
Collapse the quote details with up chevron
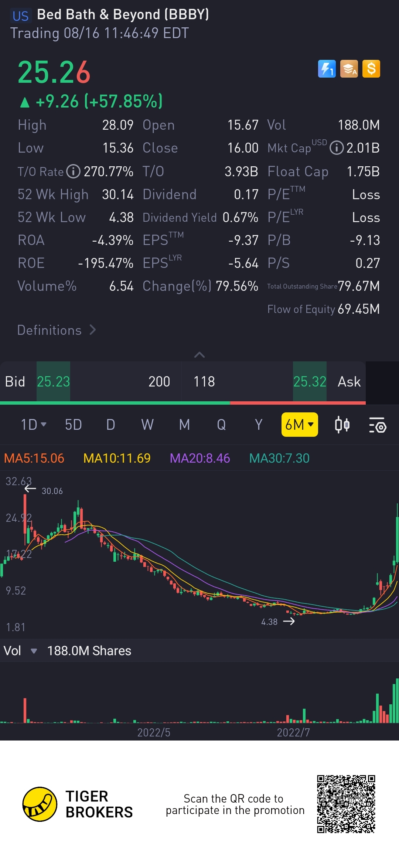coord(199,355)
